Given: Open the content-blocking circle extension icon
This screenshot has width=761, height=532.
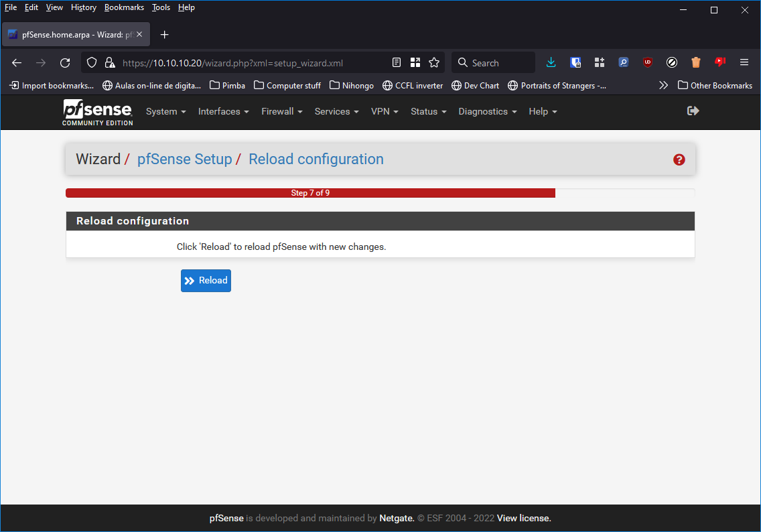Looking at the screenshot, I should pos(672,62).
